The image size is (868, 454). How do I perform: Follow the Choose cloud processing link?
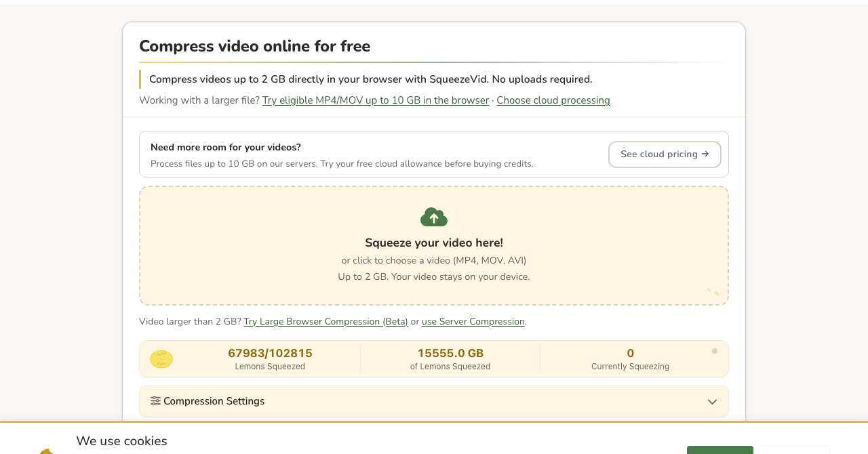(x=553, y=100)
